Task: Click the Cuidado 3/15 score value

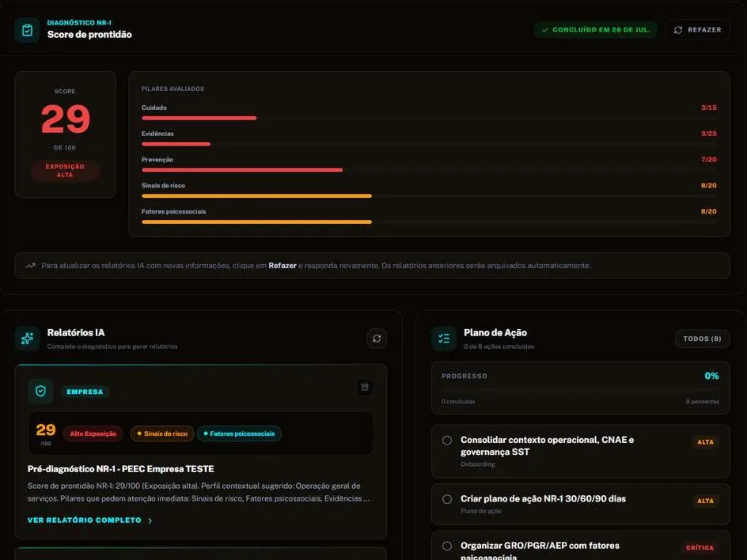Action: [x=708, y=108]
